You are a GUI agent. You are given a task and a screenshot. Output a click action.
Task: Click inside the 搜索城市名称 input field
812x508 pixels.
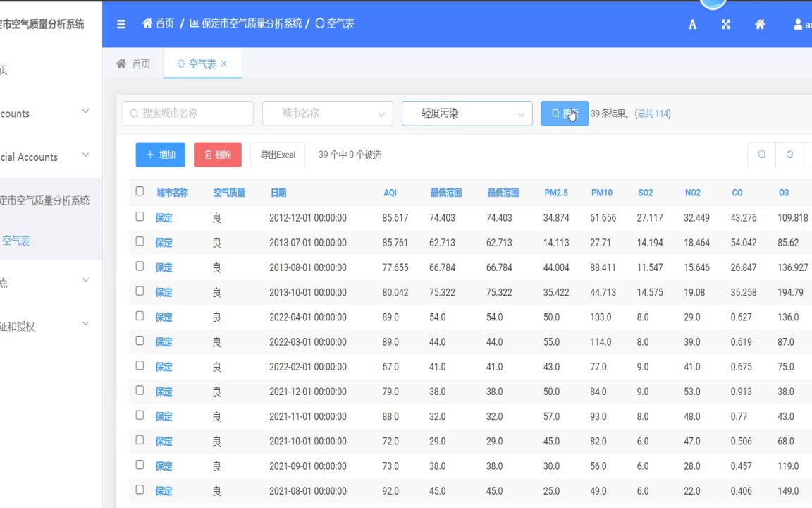(187, 113)
